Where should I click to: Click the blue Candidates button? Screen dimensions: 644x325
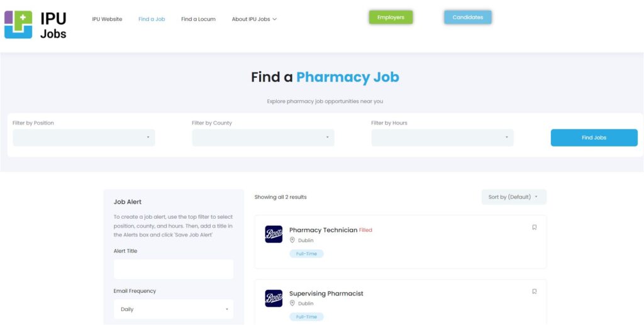click(468, 17)
